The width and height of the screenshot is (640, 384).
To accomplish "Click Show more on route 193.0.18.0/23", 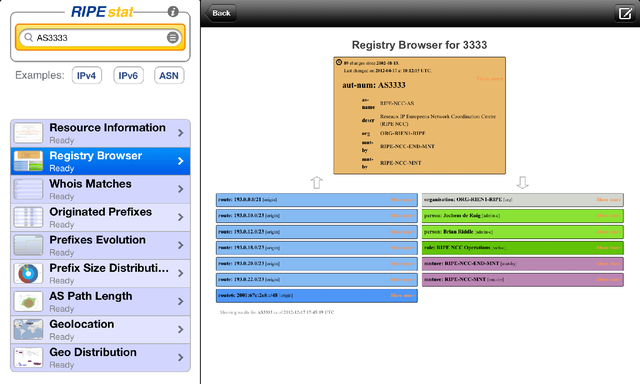I will point(402,247).
